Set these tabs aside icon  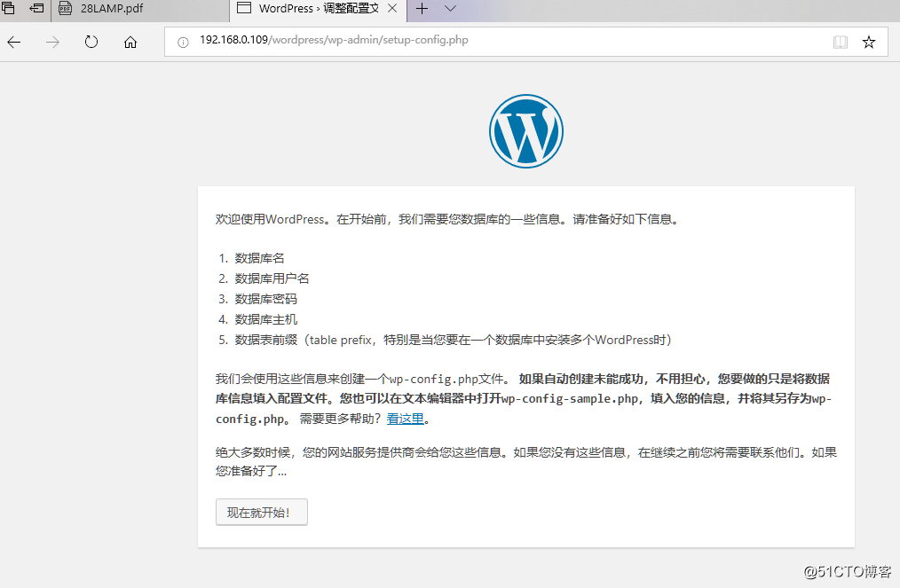[36, 8]
